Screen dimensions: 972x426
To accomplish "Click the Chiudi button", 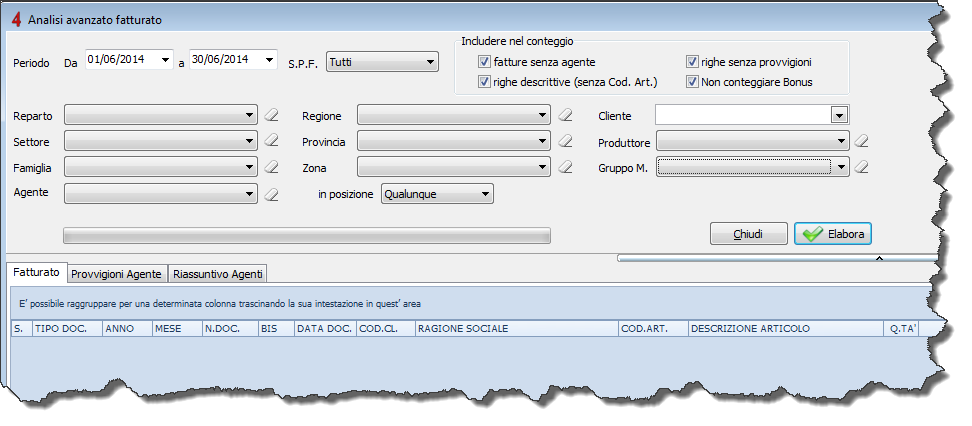I will (748, 234).
